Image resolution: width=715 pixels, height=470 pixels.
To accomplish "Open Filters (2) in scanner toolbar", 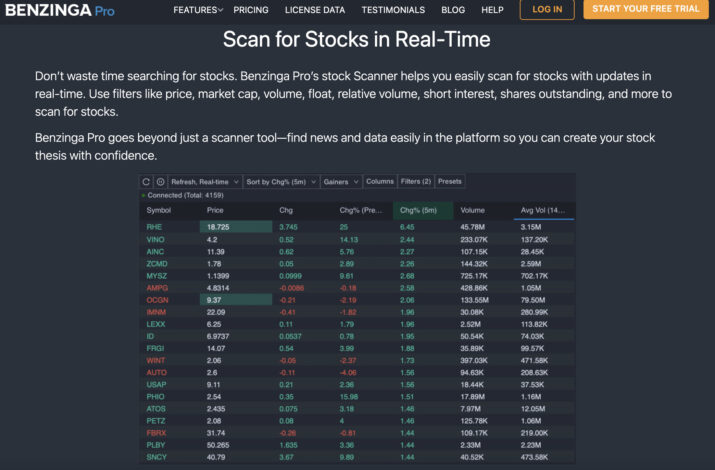I will coord(416,181).
